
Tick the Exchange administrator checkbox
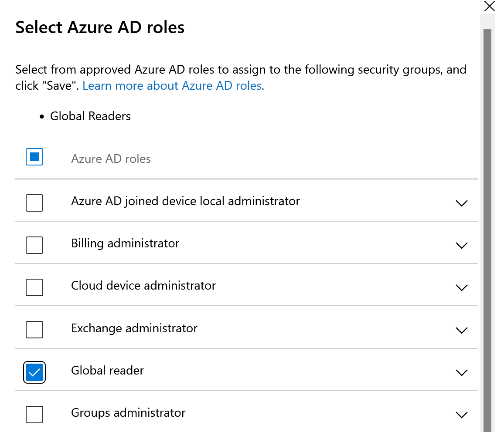click(34, 330)
